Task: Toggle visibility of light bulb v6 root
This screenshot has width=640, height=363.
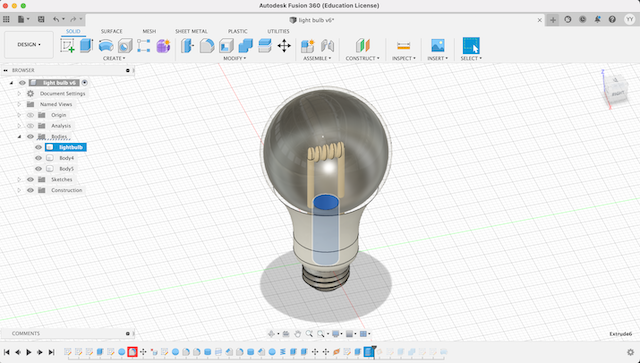Action: (x=22, y=82)
